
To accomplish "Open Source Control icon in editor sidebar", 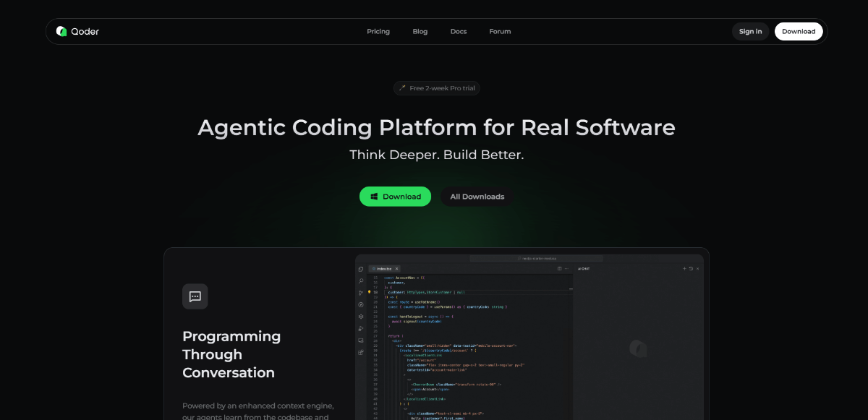I will (361, 293).
